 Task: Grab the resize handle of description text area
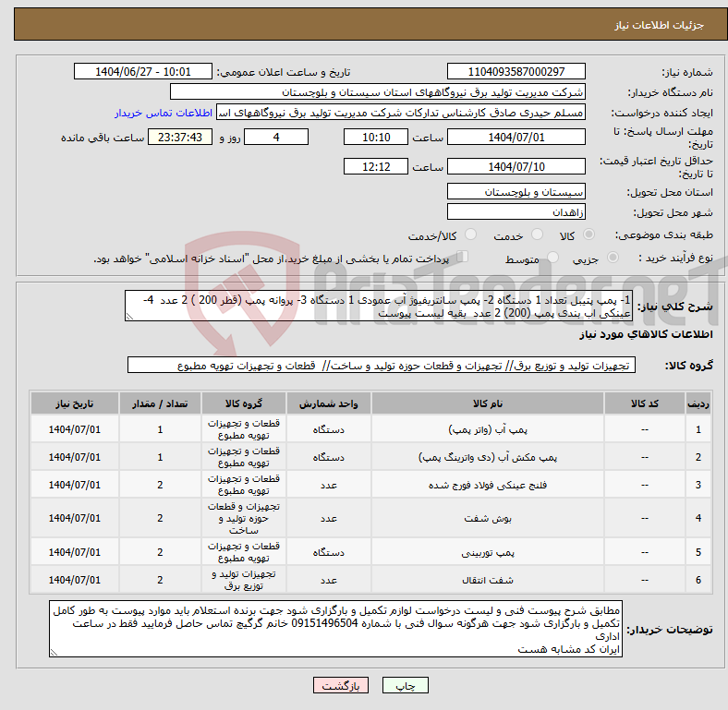[129, 317]
